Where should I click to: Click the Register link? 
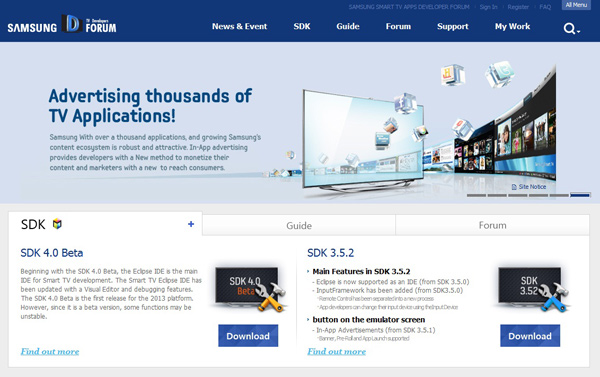518,7
